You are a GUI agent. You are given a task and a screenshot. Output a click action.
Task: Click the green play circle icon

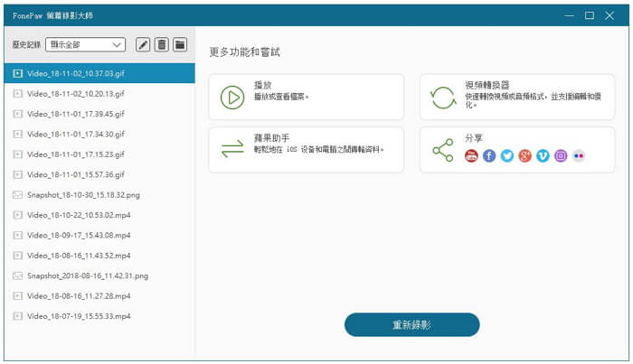[232, 98]
